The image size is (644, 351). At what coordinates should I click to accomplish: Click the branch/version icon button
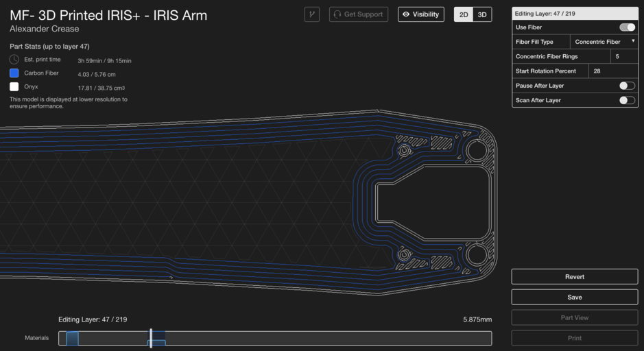click(312, 14)
